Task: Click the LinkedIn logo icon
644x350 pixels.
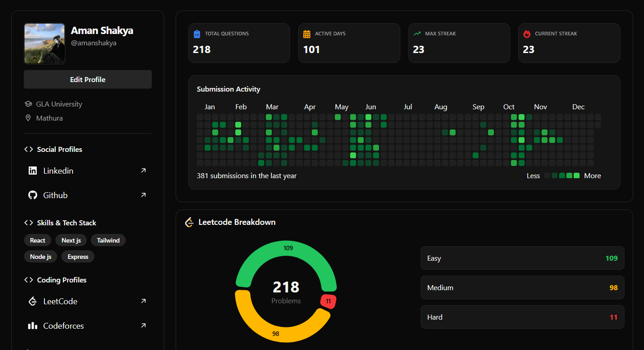Action: [x=33, y=171]
